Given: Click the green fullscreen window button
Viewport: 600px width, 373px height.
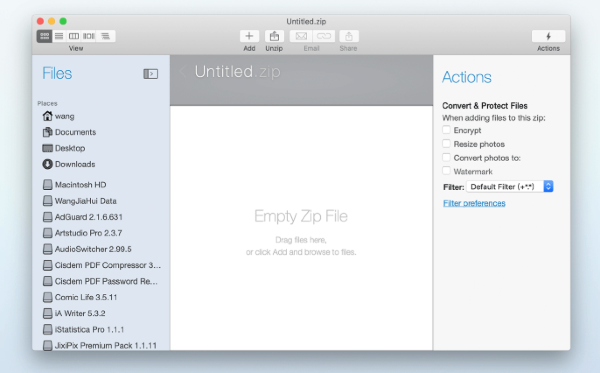Looking at the screenshot, I should point(63,21).
